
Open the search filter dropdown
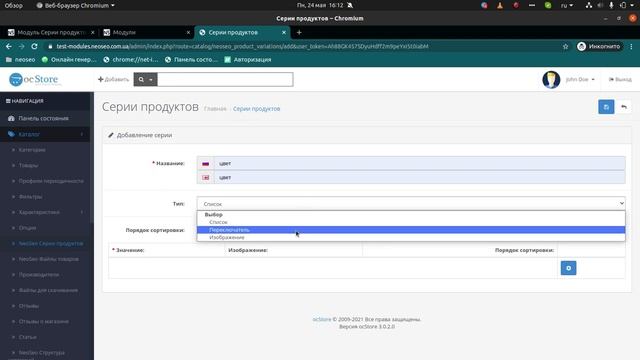click(x=145, y=79)
